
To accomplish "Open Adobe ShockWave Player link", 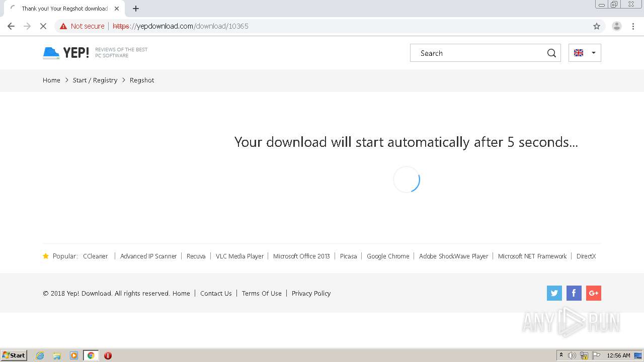I will [454, 256].
